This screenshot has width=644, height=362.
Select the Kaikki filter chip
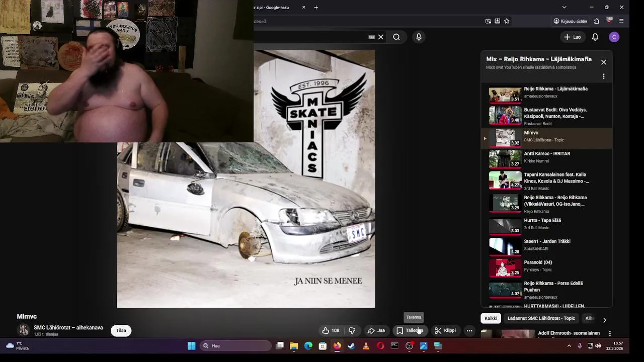[491, 318]
